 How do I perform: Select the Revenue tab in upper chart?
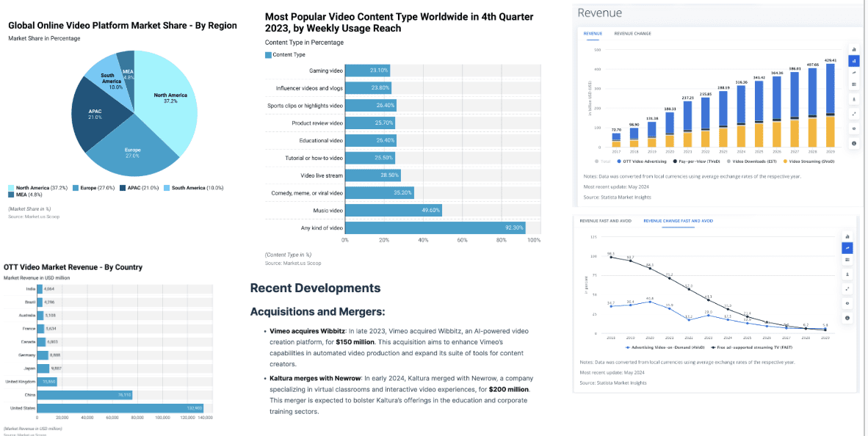click(x=593, y=34)
